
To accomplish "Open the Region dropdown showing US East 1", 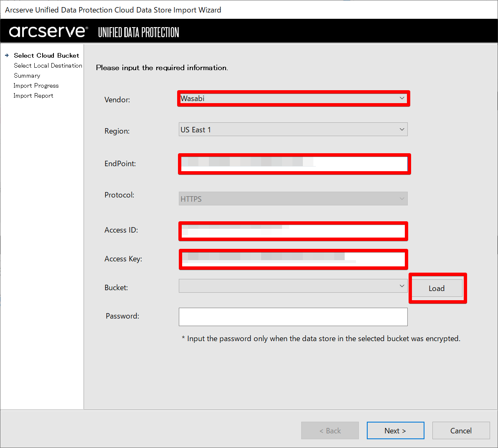I will coord(293,129).
